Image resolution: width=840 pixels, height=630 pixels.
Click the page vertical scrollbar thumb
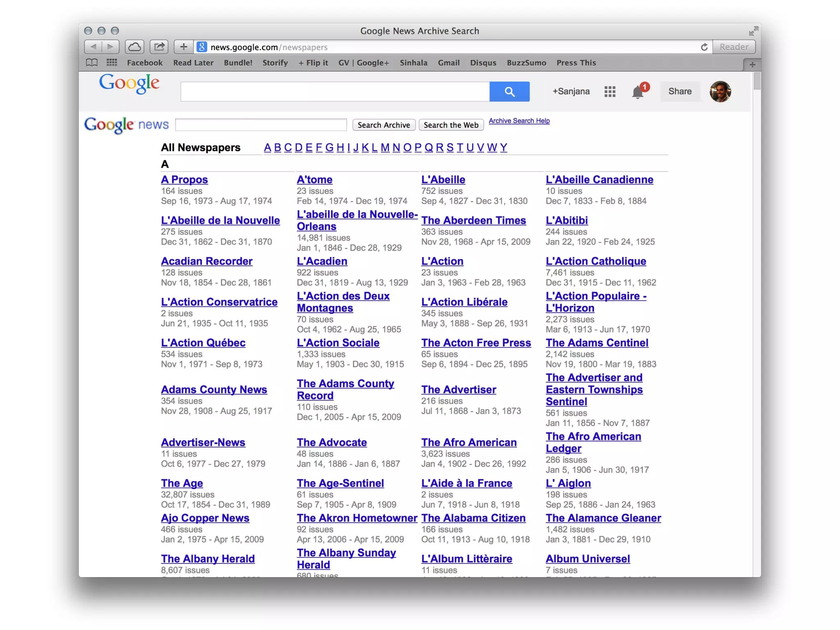point(757,81)
